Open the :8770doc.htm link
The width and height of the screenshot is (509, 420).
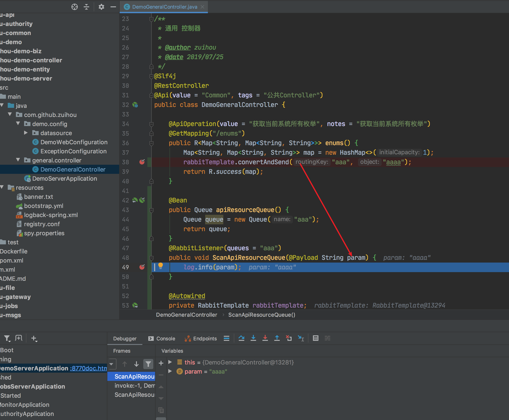pos(88,368)
